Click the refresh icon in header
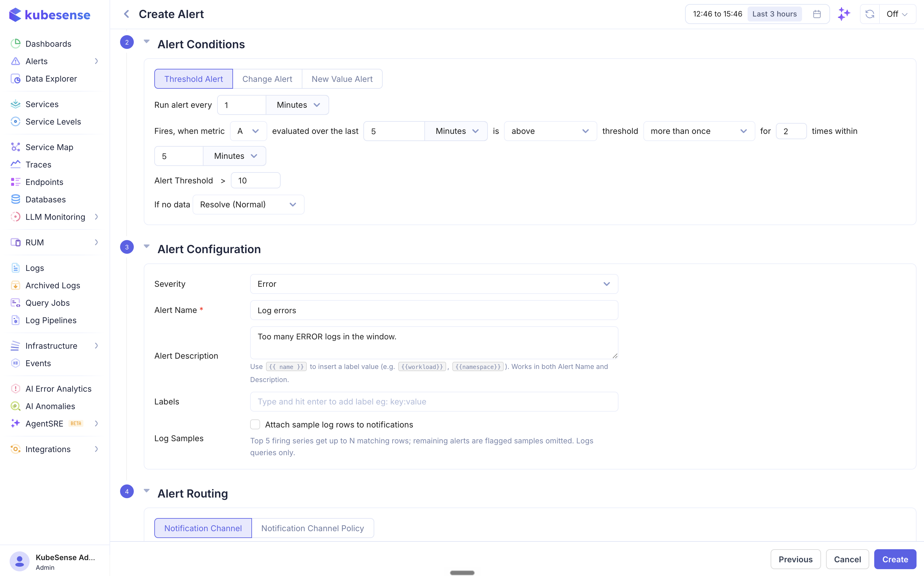This screenshot has width=924, height=576. 870,14
